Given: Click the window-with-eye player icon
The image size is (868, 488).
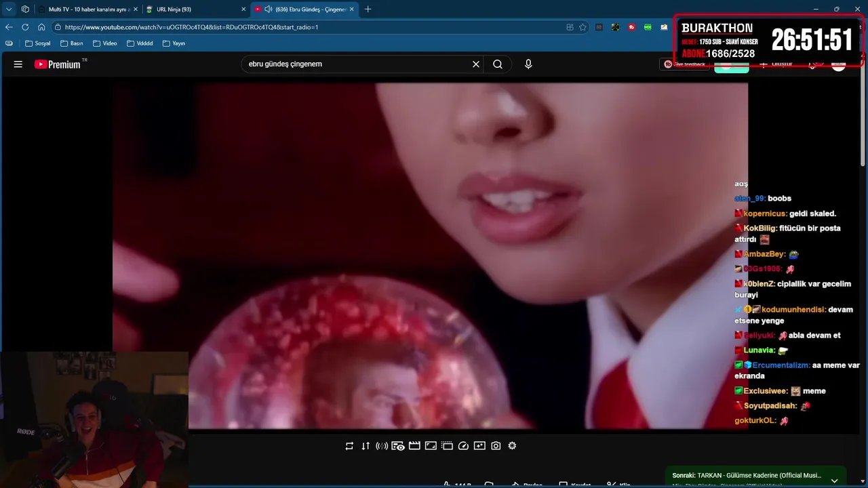Looking at the screenshot, I should tap(398, 446).
